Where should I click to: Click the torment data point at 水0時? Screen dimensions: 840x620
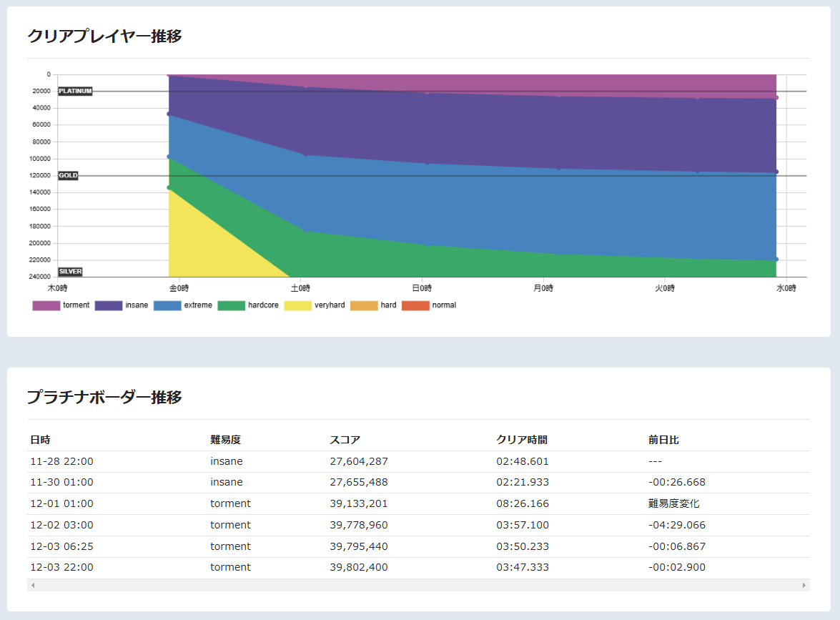(x=776, y=98)
